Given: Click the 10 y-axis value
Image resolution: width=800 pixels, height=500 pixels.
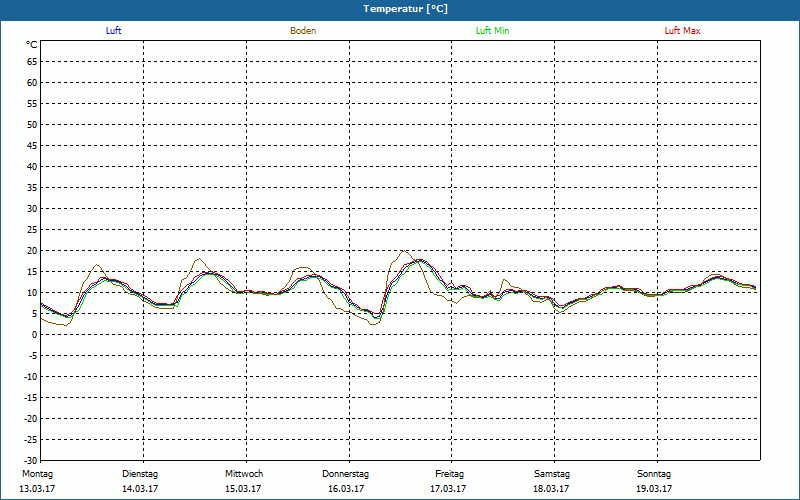Looking at the screenshot, I should pos(32,293).
